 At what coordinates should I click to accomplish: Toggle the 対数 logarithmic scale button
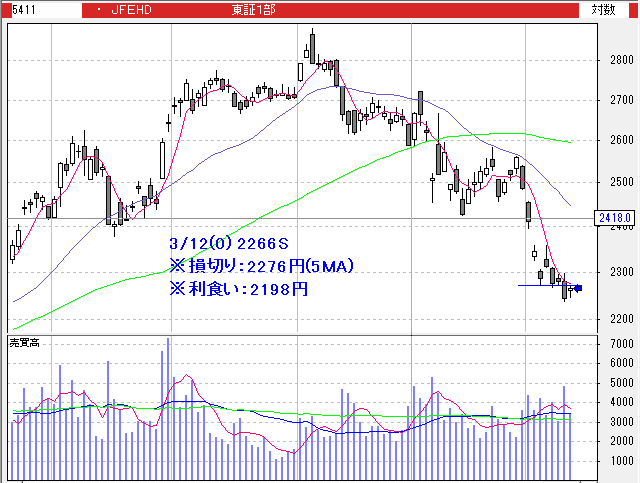603,10
